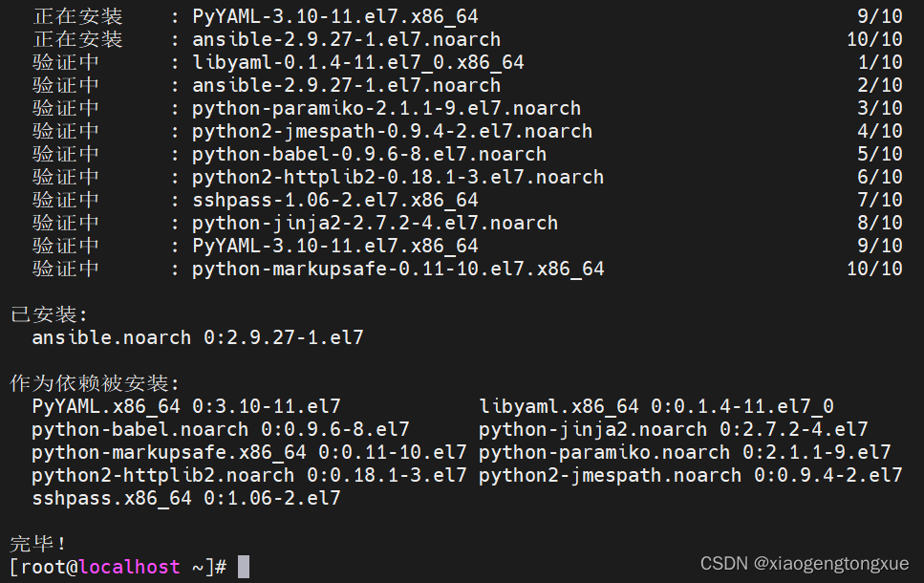Viewport: 924px width, 583px height.
Task: Click the terminal cursor at the prompt
Action: pos(244,567)
